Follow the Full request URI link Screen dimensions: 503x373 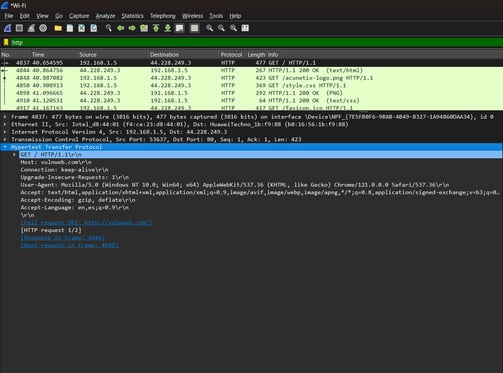point(86,223)
